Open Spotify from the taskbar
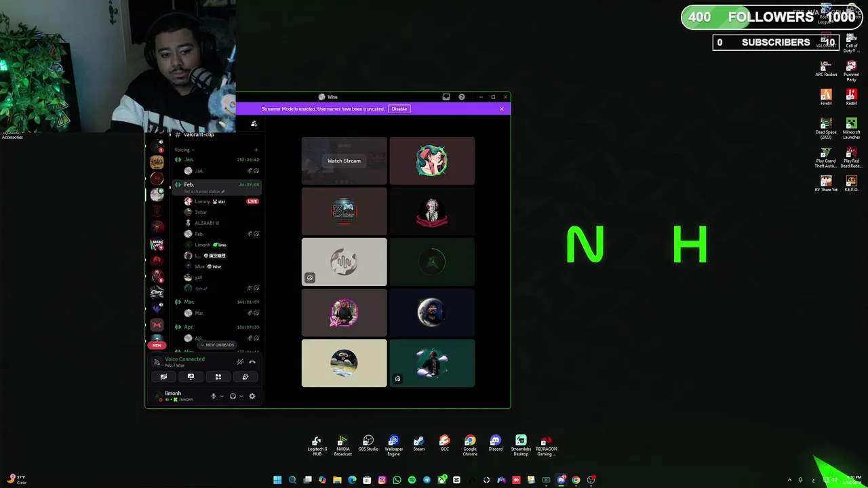This screenshot has width=868, height=488. 412,480
